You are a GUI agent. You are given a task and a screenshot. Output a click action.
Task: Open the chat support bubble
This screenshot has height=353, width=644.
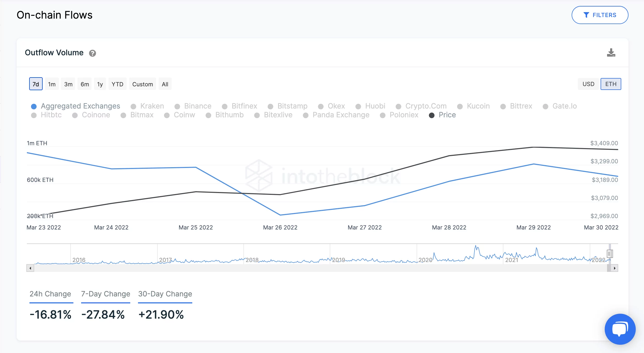pyautogui.click(x=620, y=329)
